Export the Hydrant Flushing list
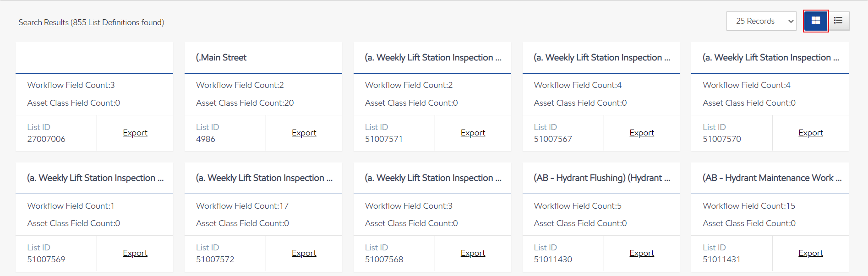The width and height of the screenshot is (868, 276). [x=641, y=253]
